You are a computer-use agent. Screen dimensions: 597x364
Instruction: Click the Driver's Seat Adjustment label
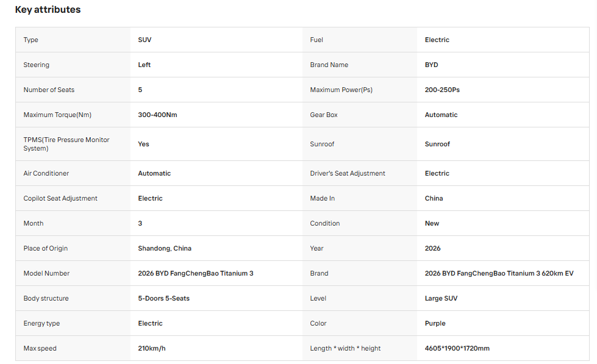348,173
